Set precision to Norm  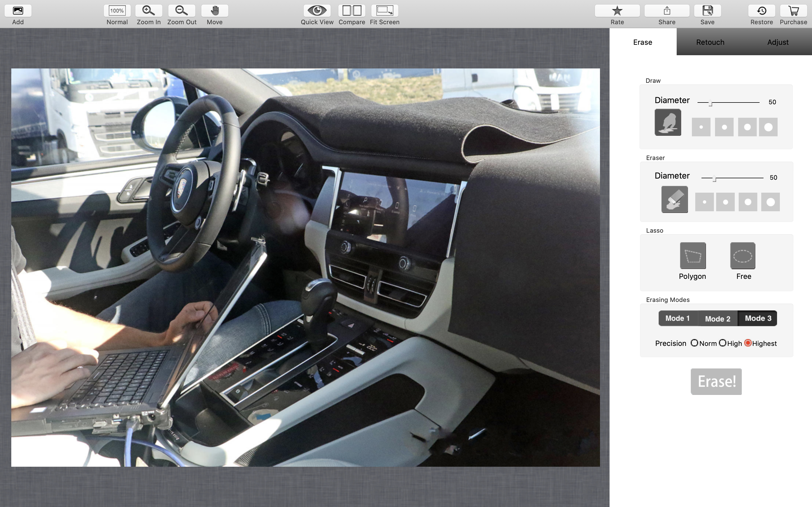pyautogui.click(x=694, y=343)
